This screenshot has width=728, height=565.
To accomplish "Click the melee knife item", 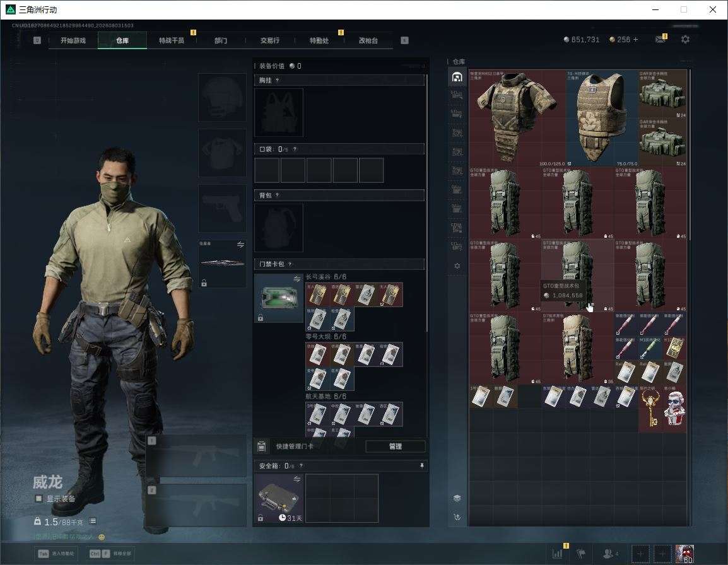I will click(x=223, y=263).
